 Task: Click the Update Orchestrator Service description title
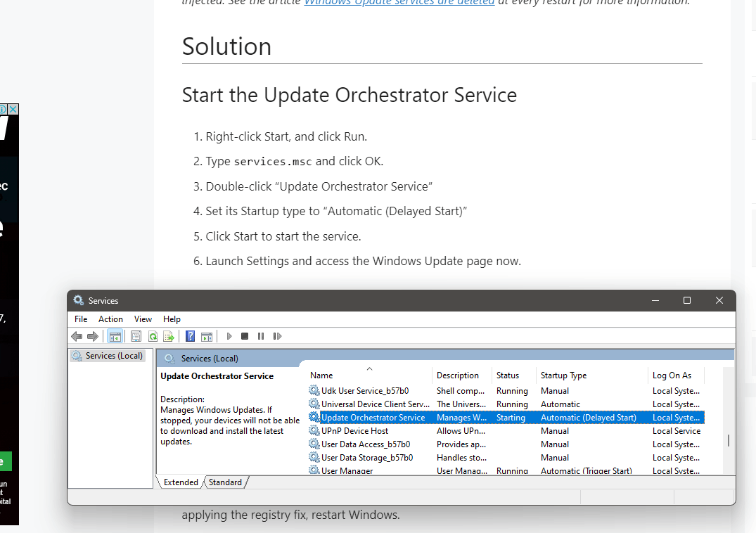coord(217,376)
